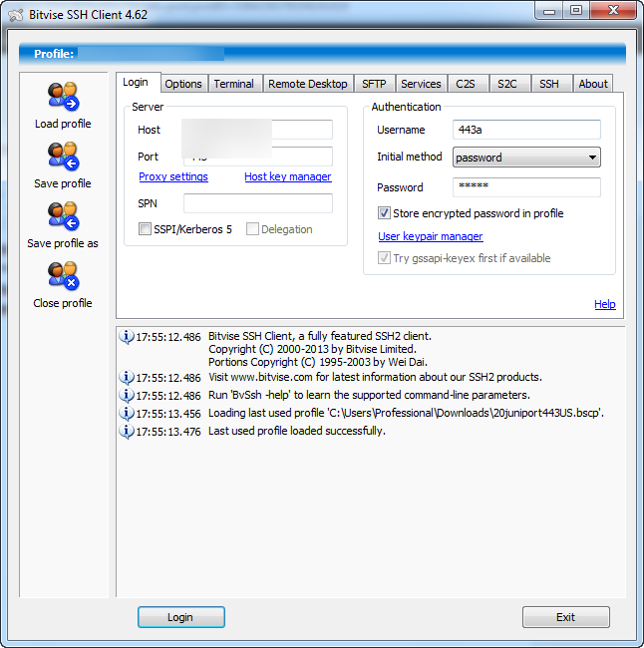Open the Initial method dropdown

click(526, 158)
